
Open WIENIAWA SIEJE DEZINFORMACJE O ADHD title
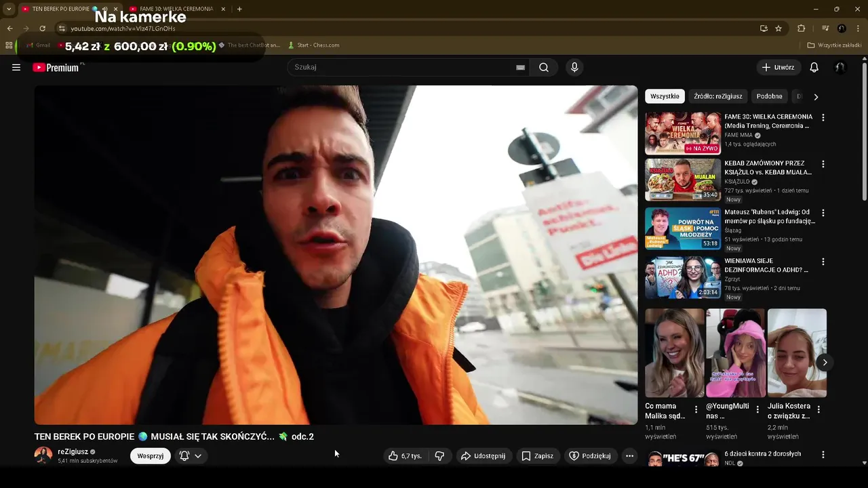click(766, 265)
